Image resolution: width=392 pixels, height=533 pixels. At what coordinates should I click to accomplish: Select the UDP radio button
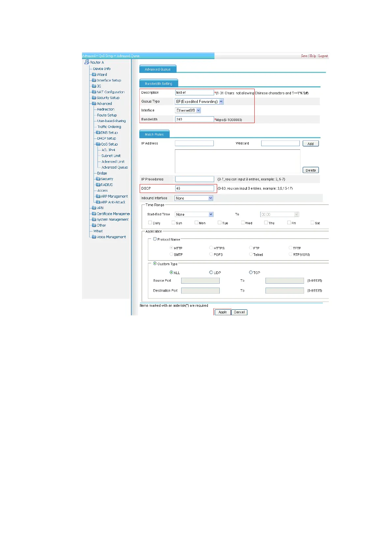coord(211,272)
